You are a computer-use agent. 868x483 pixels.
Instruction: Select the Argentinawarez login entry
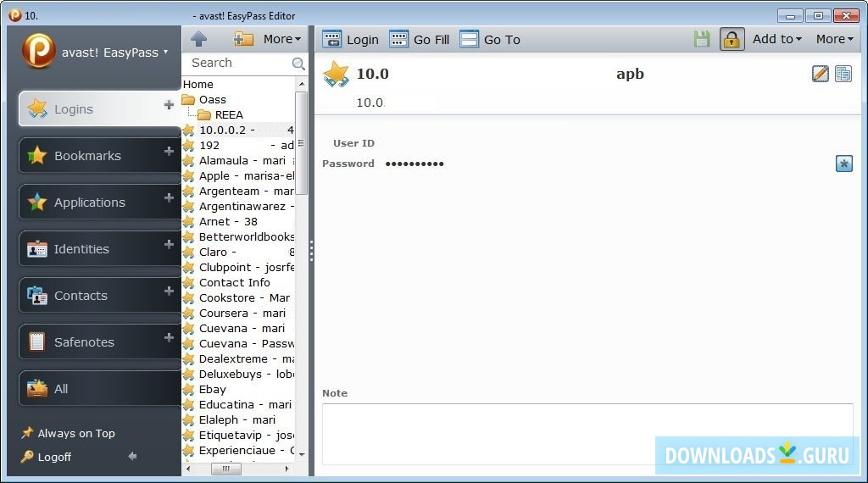238,207
